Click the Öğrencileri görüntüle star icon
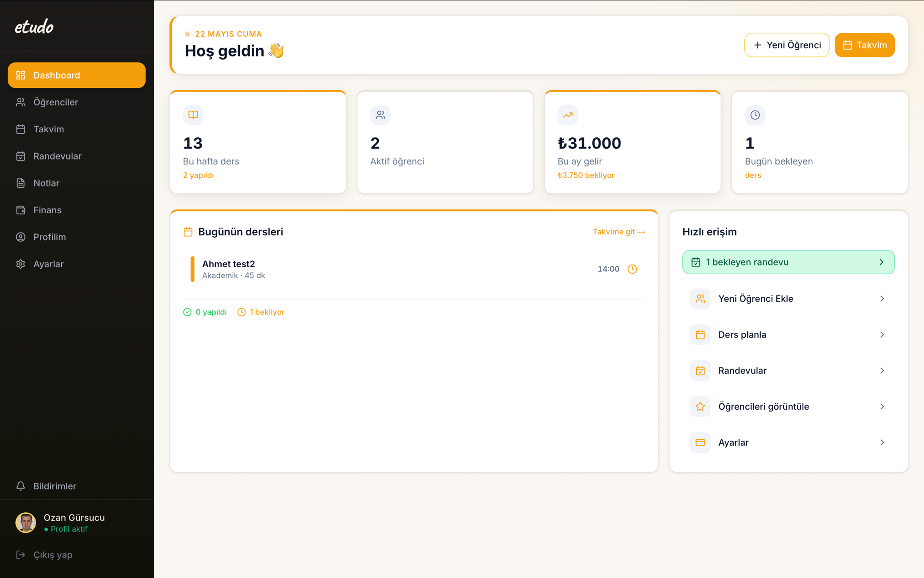Screen dimensions: 924x578 [700, 406]
